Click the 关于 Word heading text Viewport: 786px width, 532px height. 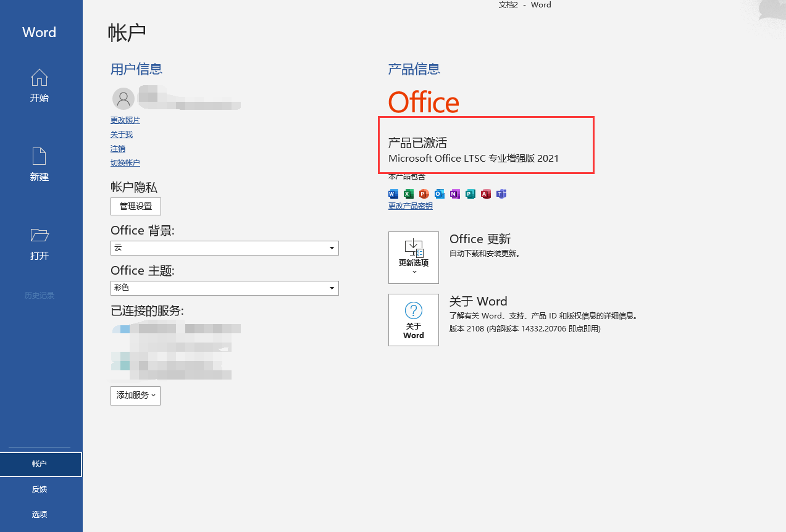point(479,302)
